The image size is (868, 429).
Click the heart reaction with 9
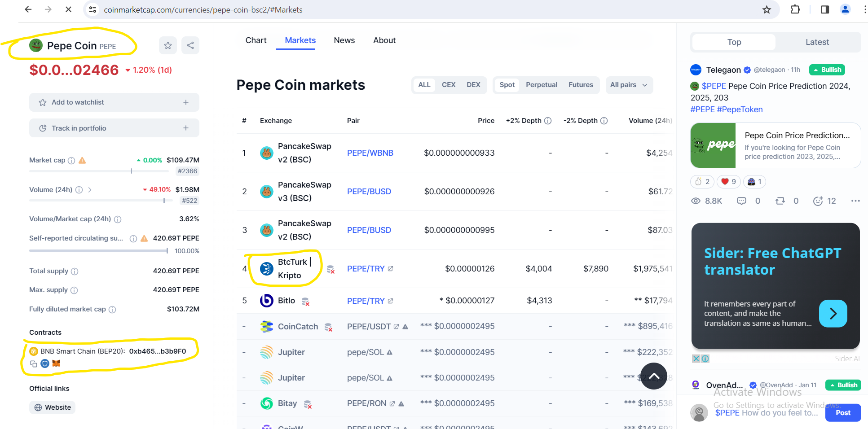click(x=728, y=182)
